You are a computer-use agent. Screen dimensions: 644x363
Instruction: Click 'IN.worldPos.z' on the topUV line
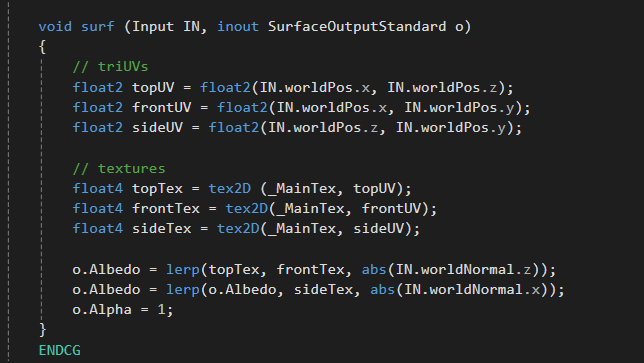pos(442,87)
